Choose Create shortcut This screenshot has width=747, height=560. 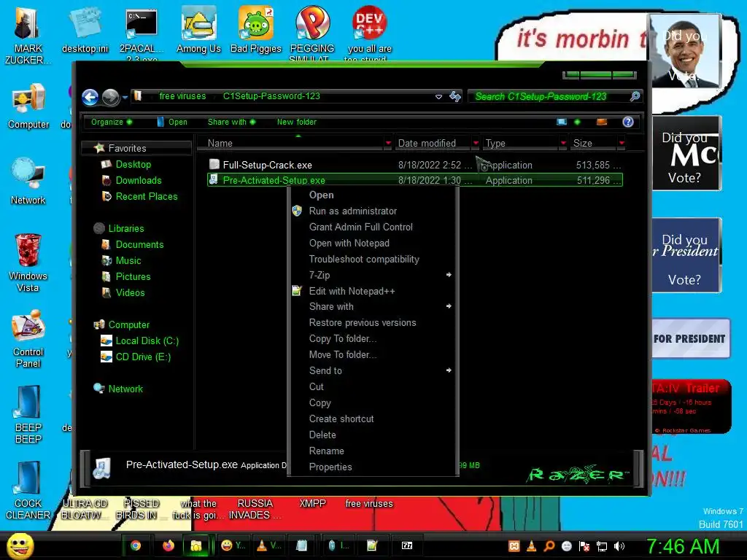(341, 419)
